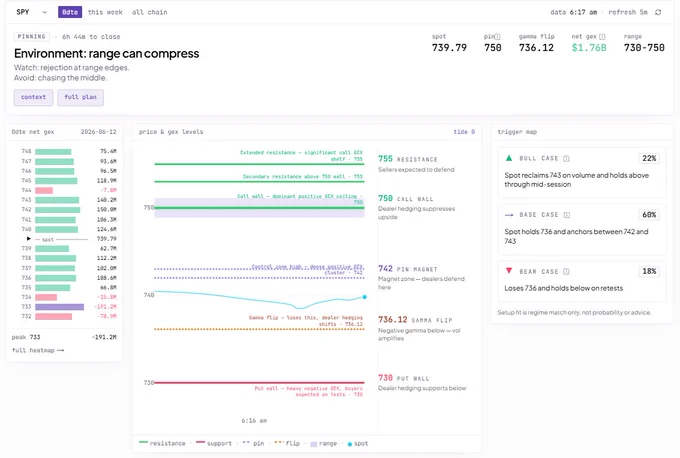Click the 118.9M value for strike 745
Screen dimensions: 680x458
click(107, 180)
